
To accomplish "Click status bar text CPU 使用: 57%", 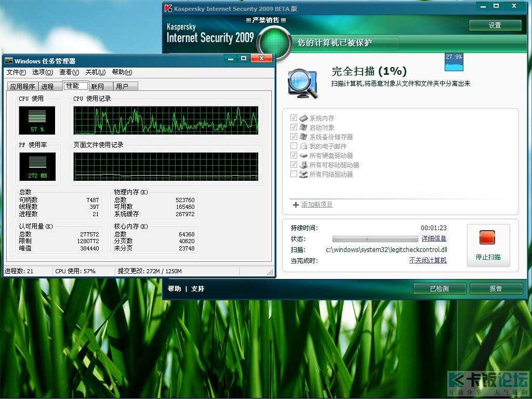I will 75,271.
